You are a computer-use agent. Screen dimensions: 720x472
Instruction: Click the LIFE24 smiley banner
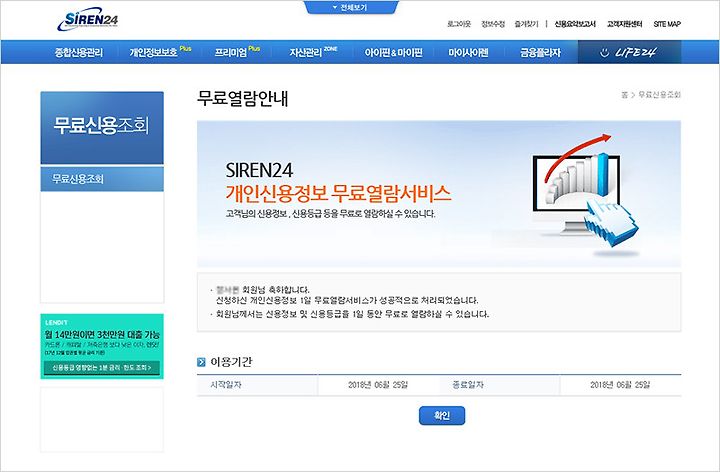click(629, 52)
